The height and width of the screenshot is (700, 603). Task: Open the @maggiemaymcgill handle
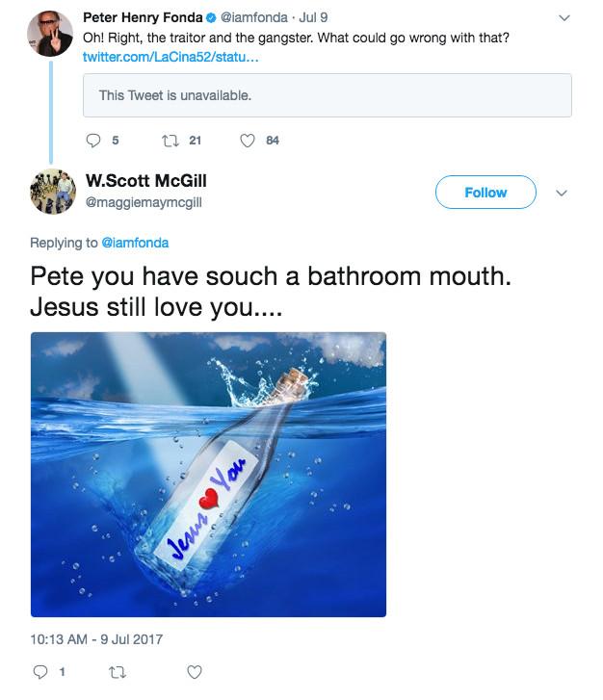pyautogui.click(x=144, y=202)
